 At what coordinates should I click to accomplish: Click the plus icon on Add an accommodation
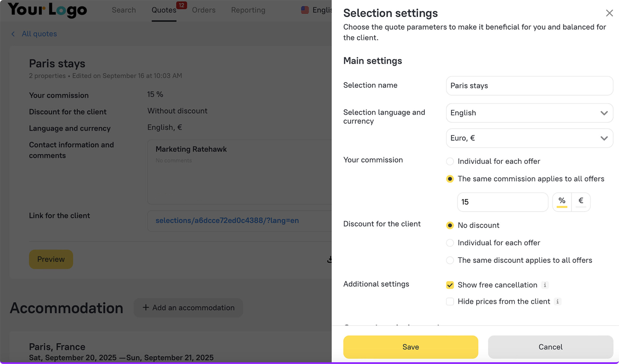[x=146, y=308]
